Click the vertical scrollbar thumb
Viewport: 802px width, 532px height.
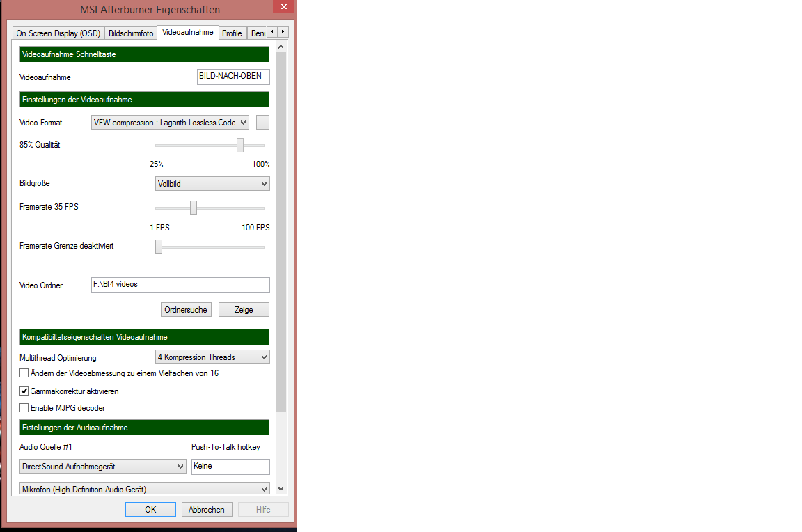281,233
